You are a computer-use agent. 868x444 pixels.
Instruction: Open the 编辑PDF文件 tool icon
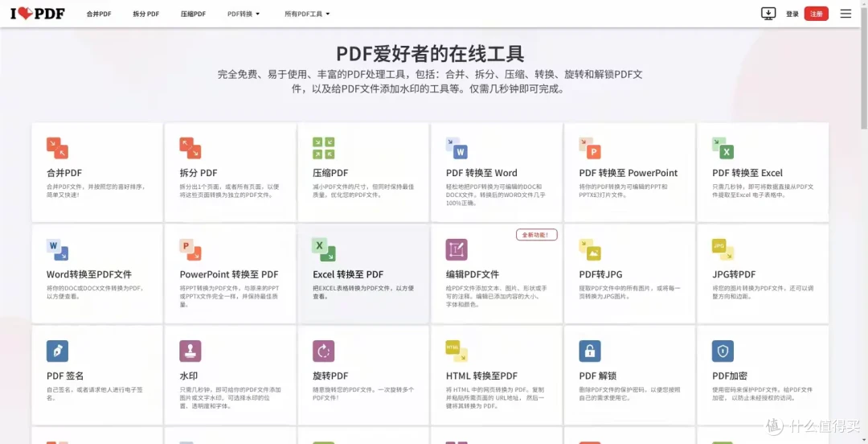point(457,250)
